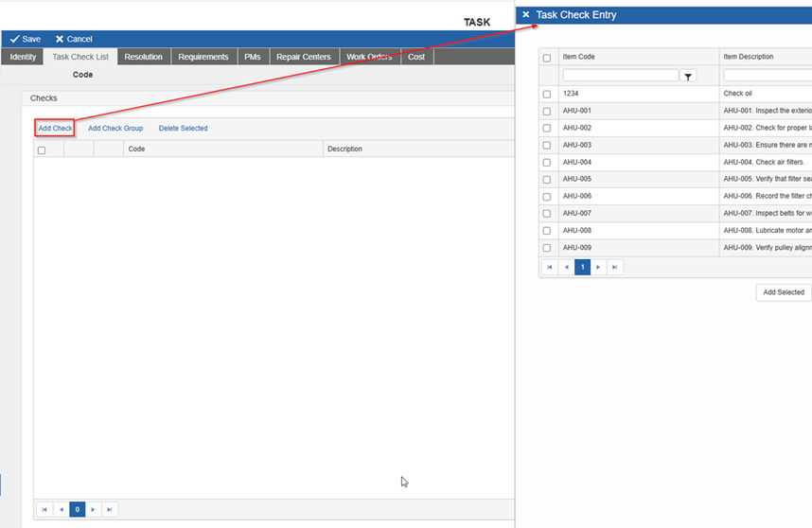The height and width of the screenshot is (528, 812).
Task: Select the checkbox for AHU-005
Action: pyautogui.click(x=547, y=179)
